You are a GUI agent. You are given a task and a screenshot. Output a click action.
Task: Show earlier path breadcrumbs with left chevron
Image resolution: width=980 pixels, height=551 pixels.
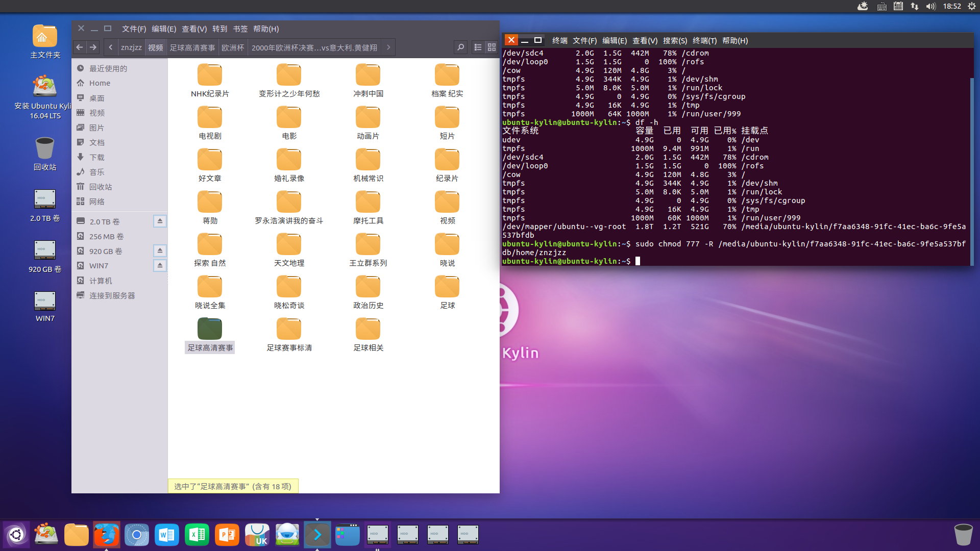click(x=111, y=47)
